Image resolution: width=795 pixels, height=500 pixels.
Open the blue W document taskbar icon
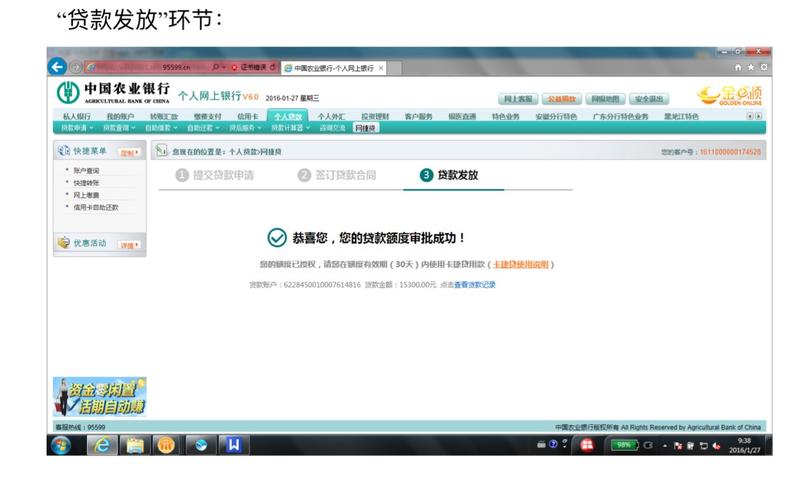pos(234,445)
